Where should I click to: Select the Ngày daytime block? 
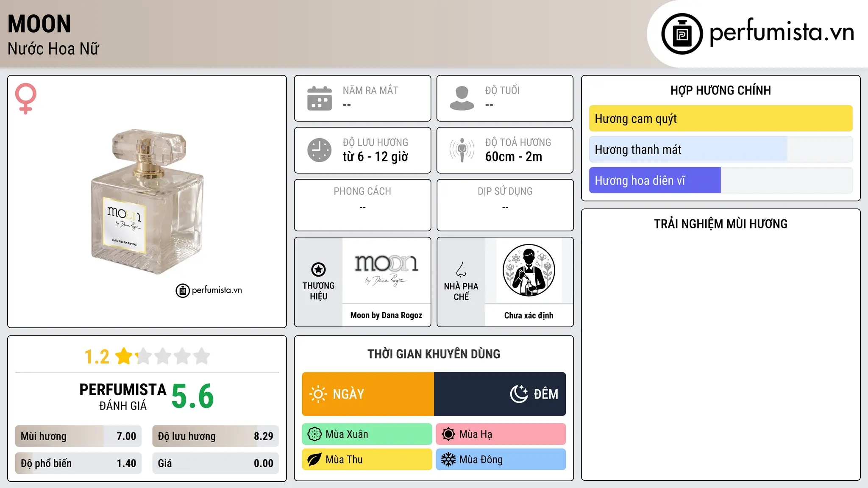click(x=368, y=394)
